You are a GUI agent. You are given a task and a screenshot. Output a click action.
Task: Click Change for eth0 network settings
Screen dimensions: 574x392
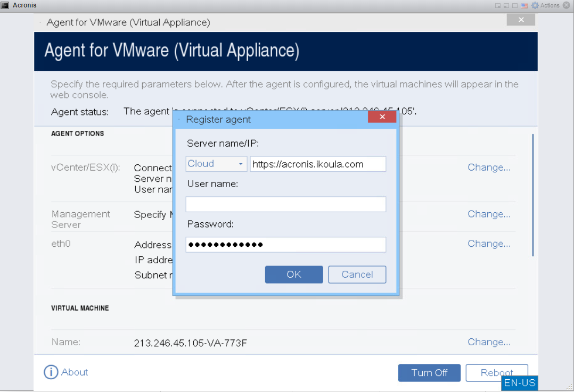pos(489,244)
